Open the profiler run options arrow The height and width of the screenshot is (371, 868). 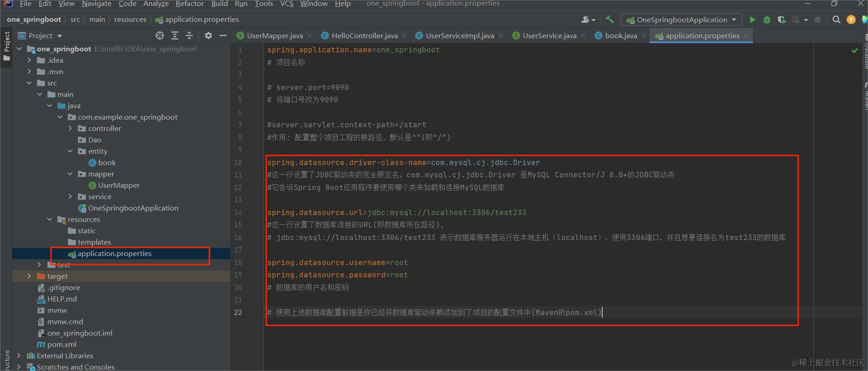click(x=806, y=20)
